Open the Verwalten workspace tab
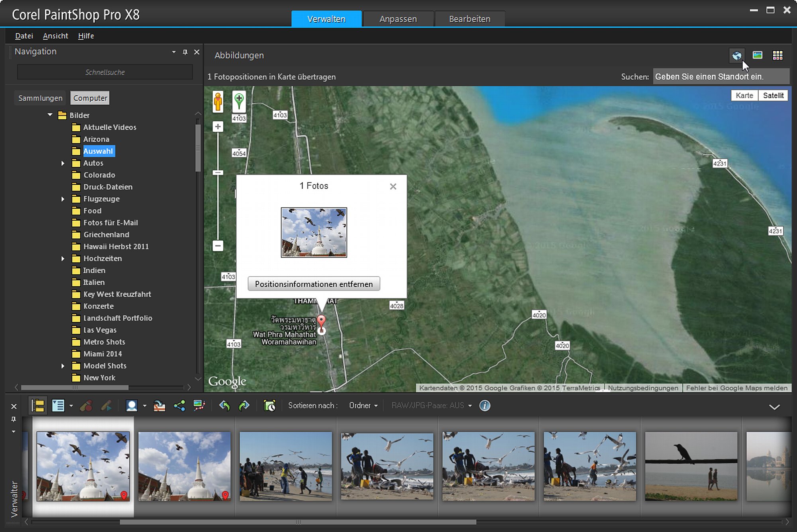 (326, 19)
